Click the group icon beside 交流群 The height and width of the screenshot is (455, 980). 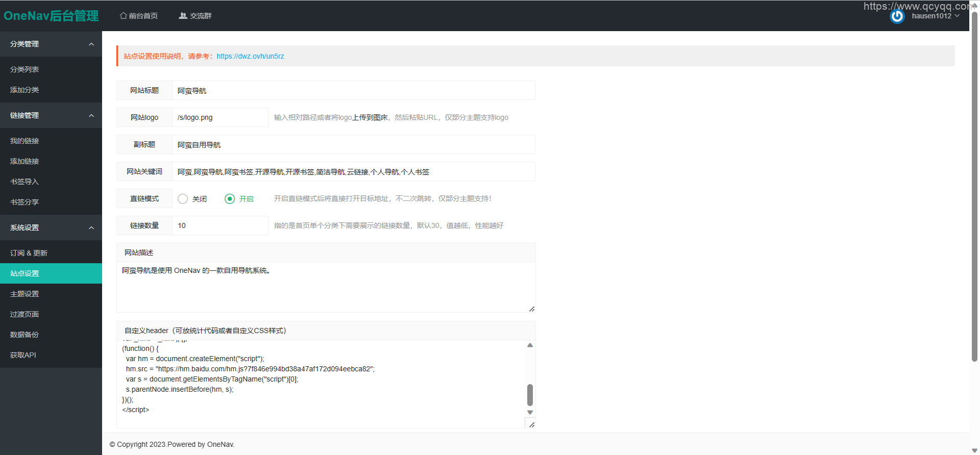click(x=183, y=16)
